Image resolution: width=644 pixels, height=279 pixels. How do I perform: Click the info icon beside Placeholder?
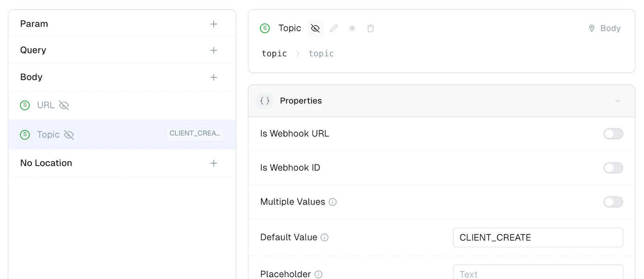click(x=318, y=275)
